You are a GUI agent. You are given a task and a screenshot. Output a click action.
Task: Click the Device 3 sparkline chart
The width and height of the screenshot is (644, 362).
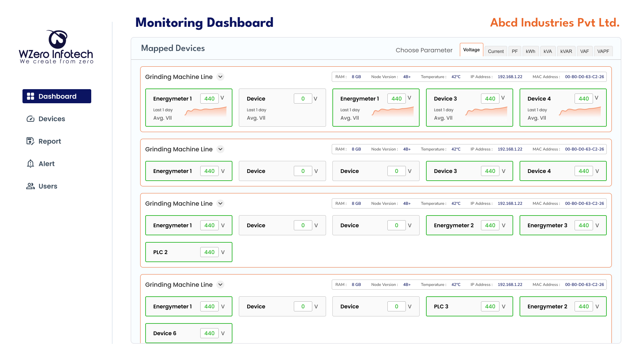coord(486,111)
